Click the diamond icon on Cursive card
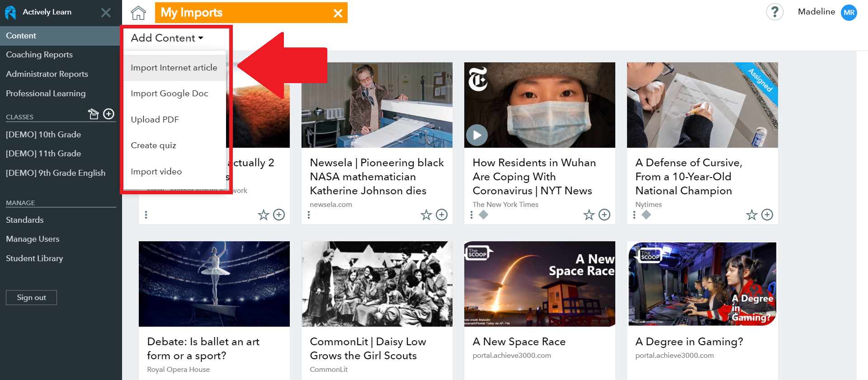The height and width of the screenshot is (380, 868). click(x=646, y=215)
